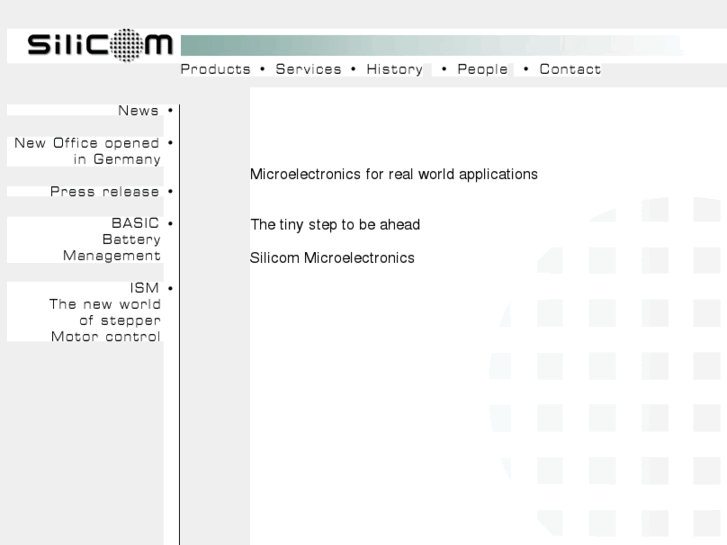This screenshot has width=727, height=545.
Task: Click 'Microelectronics for real world applications' text
Action: click(394, 174)
